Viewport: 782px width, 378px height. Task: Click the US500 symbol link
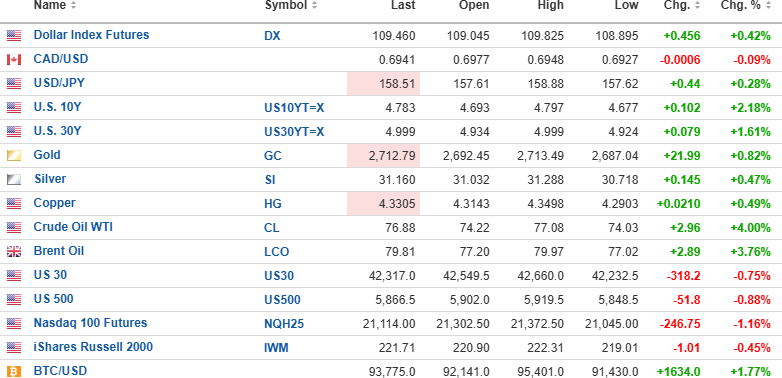pyautogui.click(x=282, y=300)
